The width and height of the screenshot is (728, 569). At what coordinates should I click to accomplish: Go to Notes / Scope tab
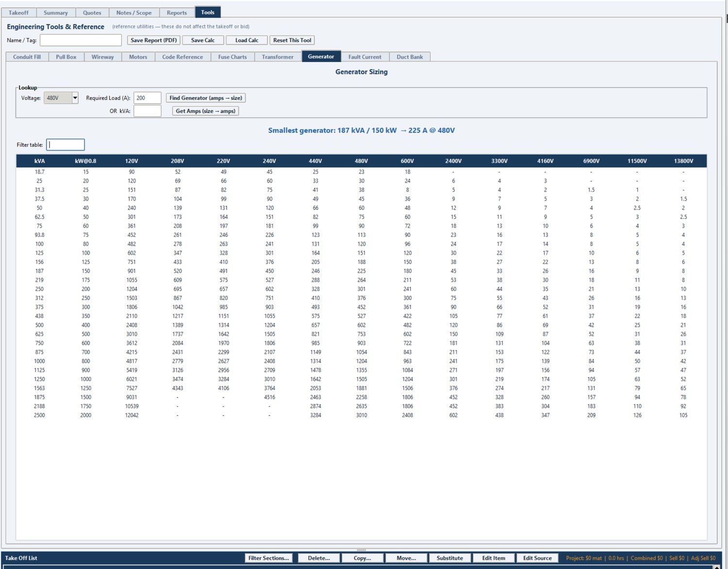pyautogui.click(x=134, y=13)
